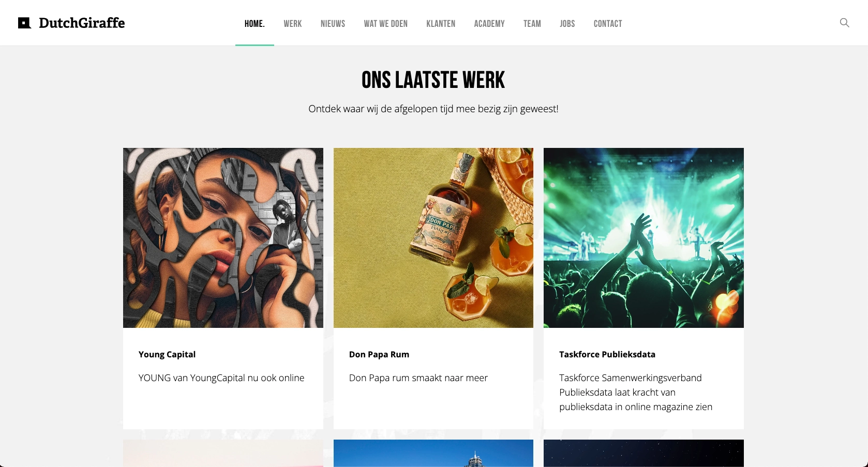868x467 pixels.
Task: Open the blue sky building thumbnail below
Action: point(433,453)
